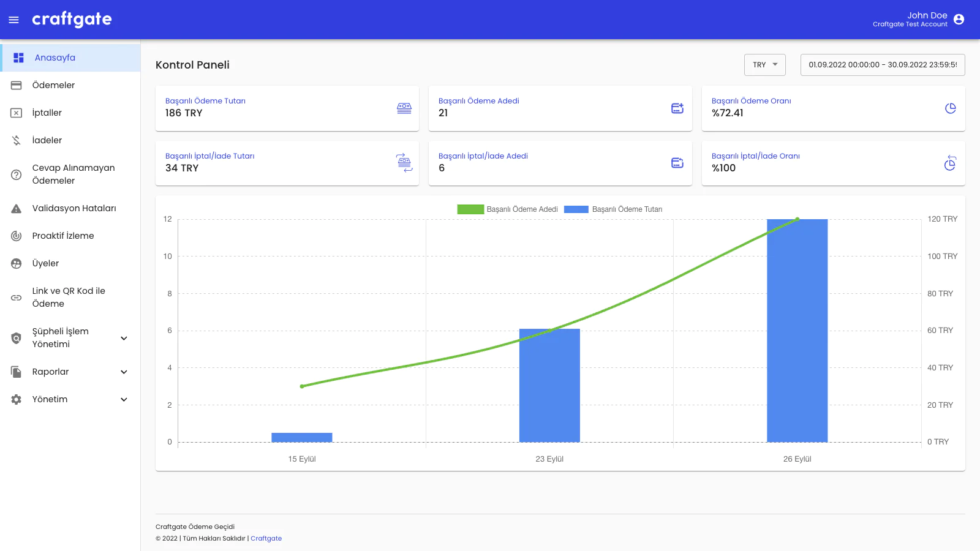Click the Ödemeler credit card icon
The height and width of the screenshot is (551, 980).
click(x=17, y=86)
